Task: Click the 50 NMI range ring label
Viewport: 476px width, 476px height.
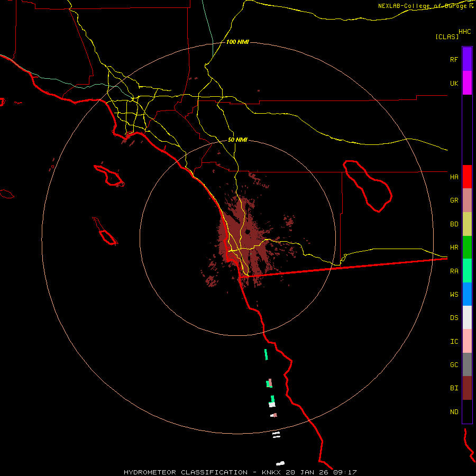Action: click(x=237, y=140)
